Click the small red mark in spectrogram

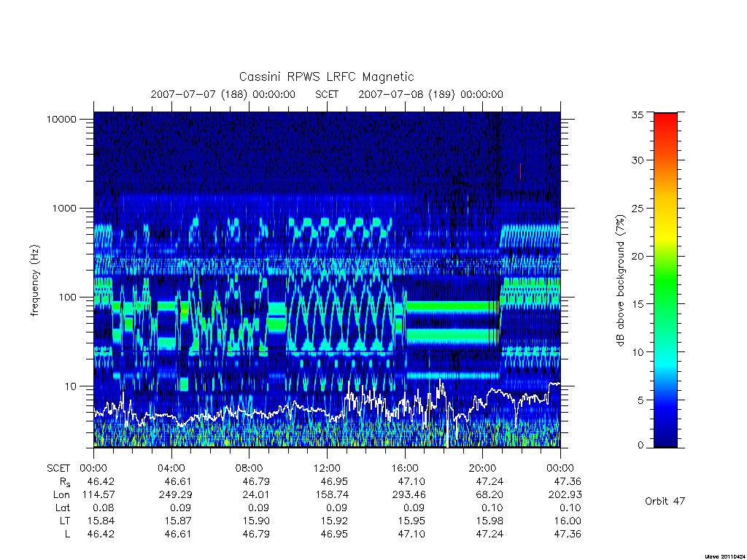click(x=520, y=171)
